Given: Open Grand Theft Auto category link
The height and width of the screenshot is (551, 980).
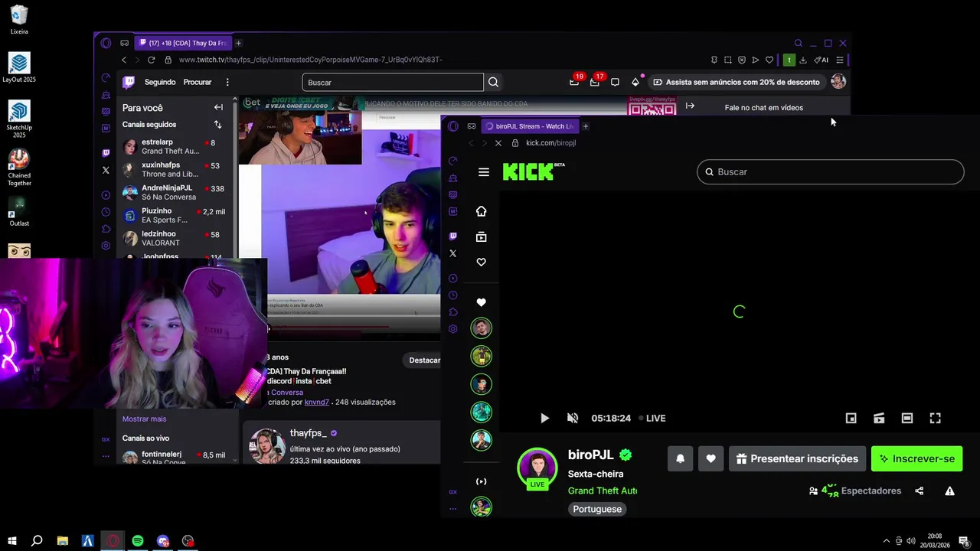Looking at the screenshot, I should tap(603, 491).
